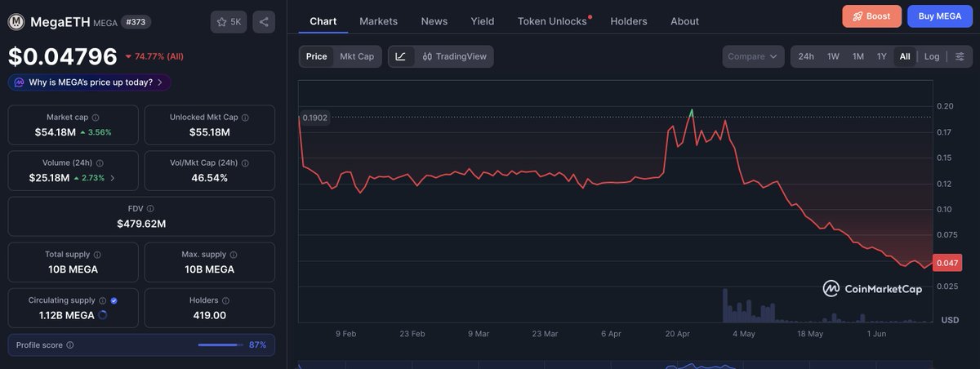Click the verified checkmark badge near Circulating supply
Image resolution: width=980 pixels, height=369 pixels.
tap(114, 300)
